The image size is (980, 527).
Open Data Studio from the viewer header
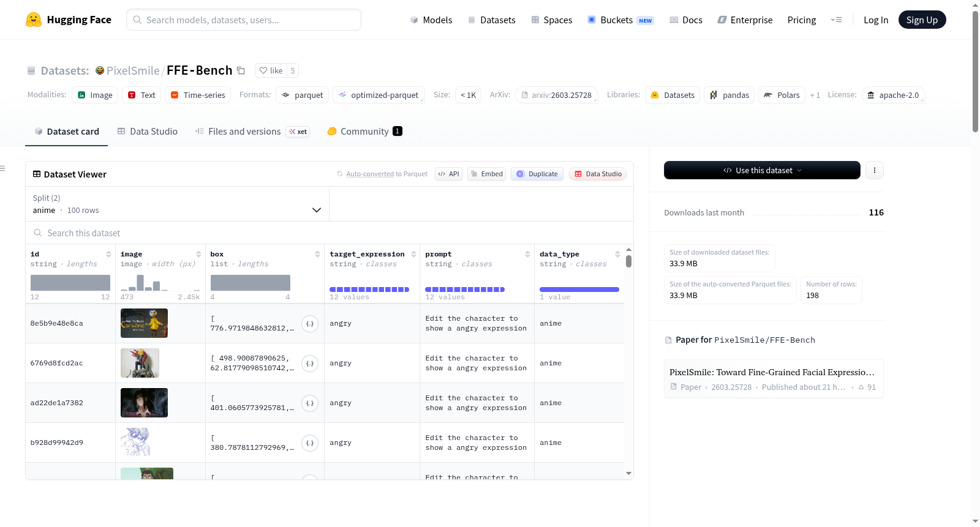[598, 174]
